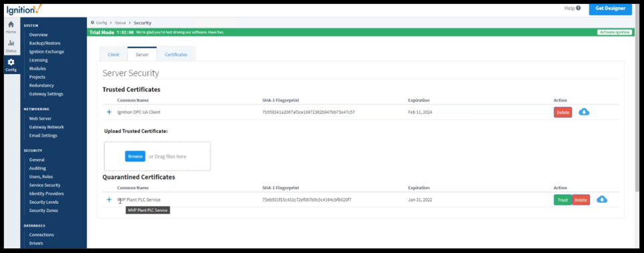Screen dimensions: 644x253
Task: Click the Help question mark icon
Action: coord(579,8)
